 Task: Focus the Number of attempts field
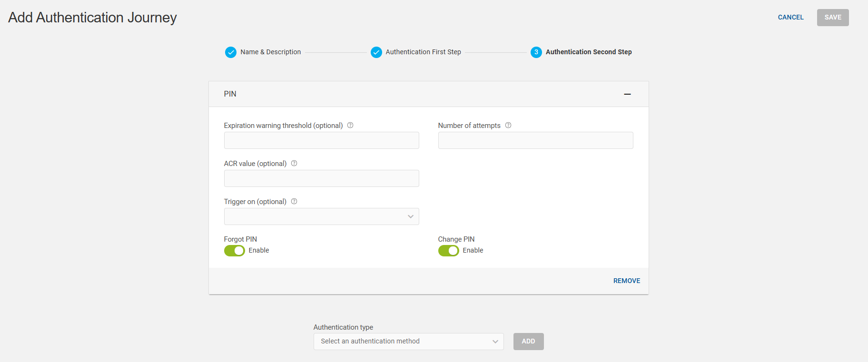click(535, 140)
